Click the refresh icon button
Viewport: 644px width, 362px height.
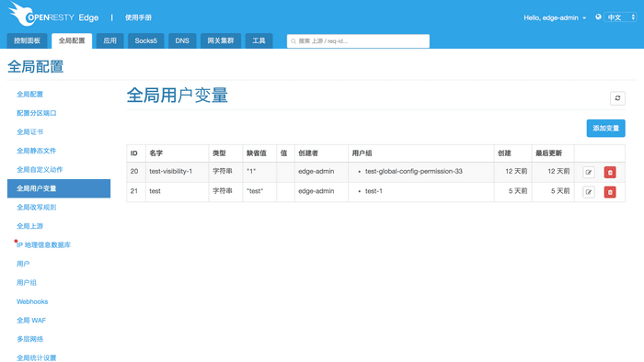tap(617, 98)
